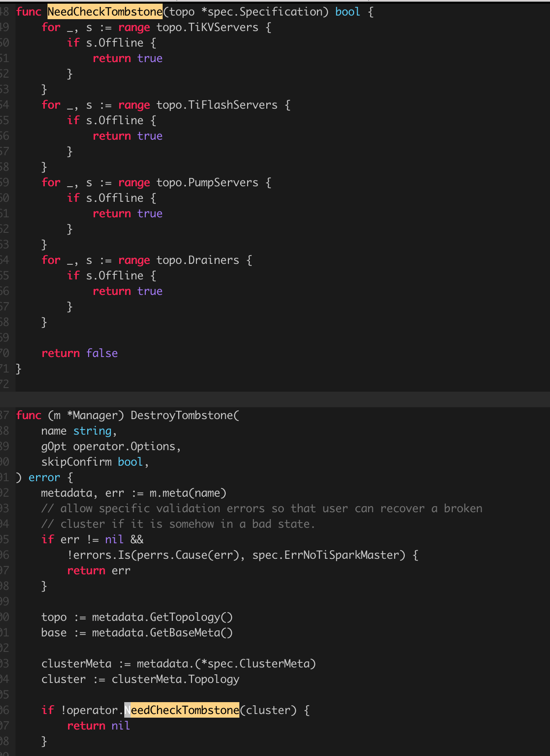Click 'metadata.(*spec.ClusterMeta)' type assertion
This screenshot has height=756, width=550.
[x=227, y=664]
